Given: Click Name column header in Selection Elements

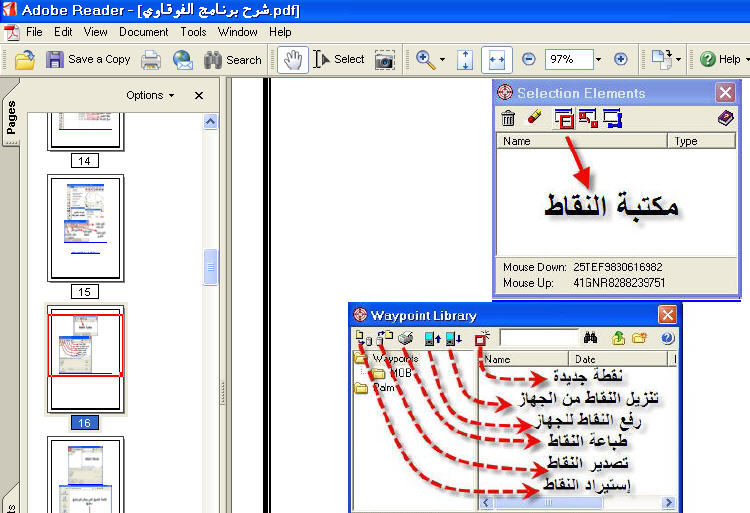Looking at the screenshot, I should (582, 141).
